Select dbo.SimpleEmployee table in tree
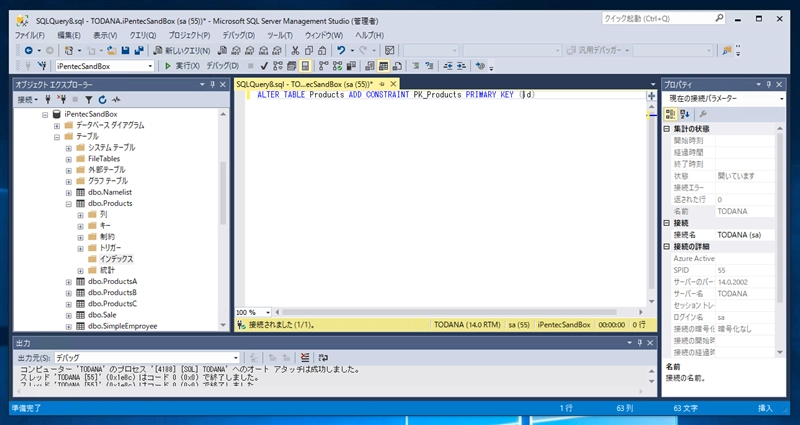This screenshot has height=425, width=800. point(122,326)
